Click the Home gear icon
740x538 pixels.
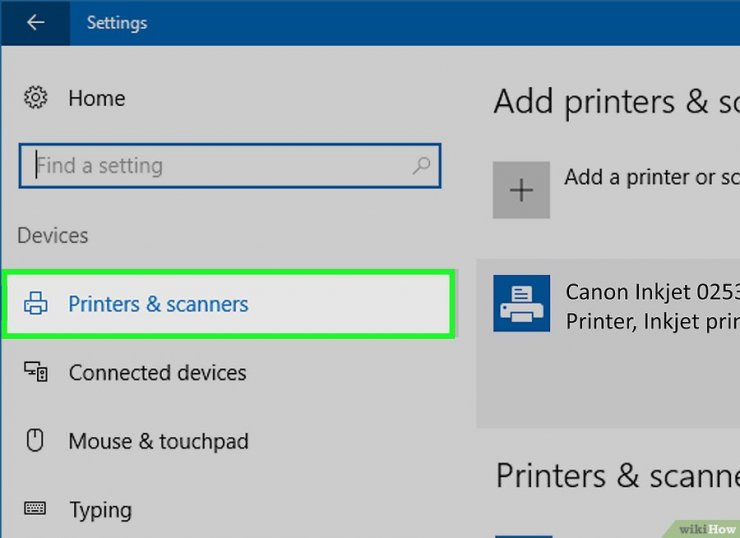pos(36,98)
